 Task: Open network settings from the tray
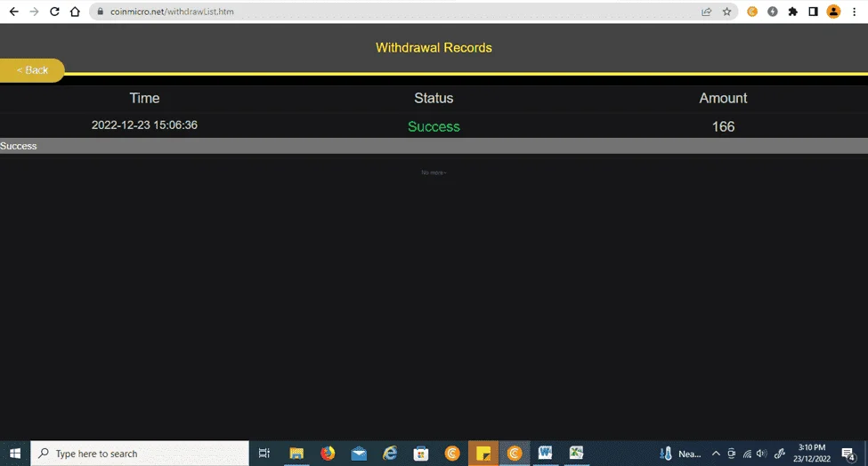tap(747, 454)
